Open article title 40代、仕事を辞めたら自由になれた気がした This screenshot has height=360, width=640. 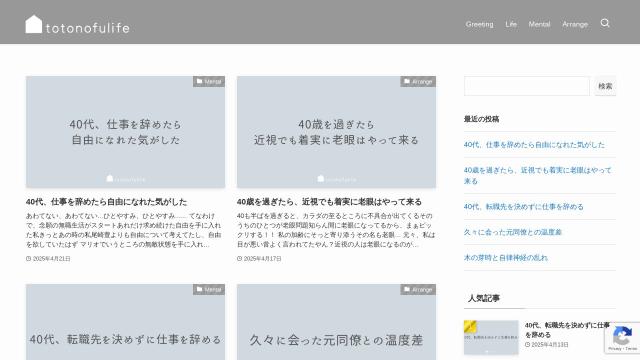(107, 202)
